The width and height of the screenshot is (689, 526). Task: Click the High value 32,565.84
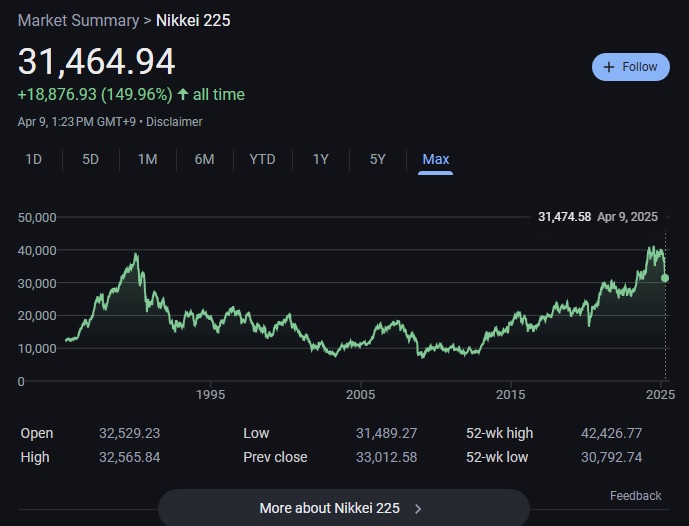[130, 457]
